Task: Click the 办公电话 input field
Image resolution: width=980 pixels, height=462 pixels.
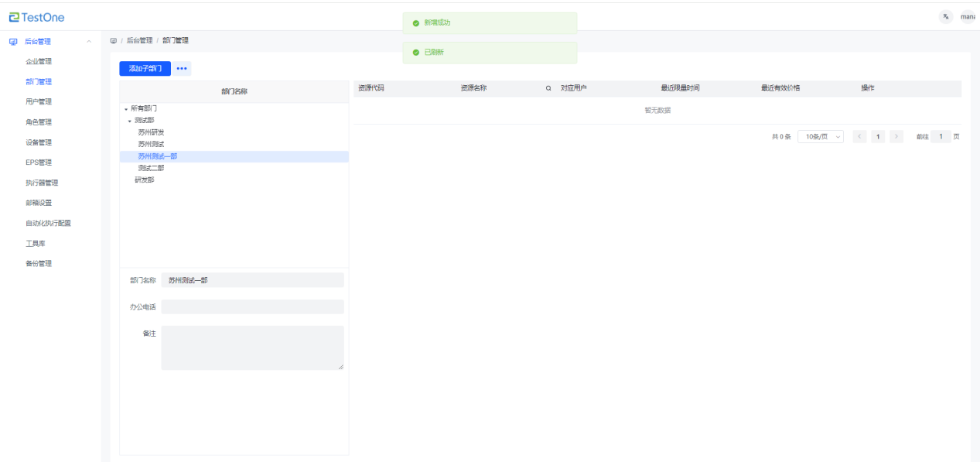Action: [x=252, y=307]
